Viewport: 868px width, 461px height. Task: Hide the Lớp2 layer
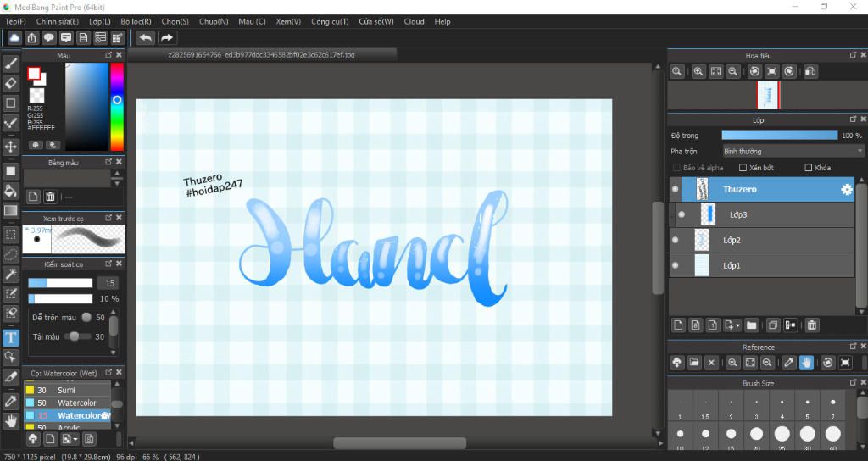tap(676, 240)
